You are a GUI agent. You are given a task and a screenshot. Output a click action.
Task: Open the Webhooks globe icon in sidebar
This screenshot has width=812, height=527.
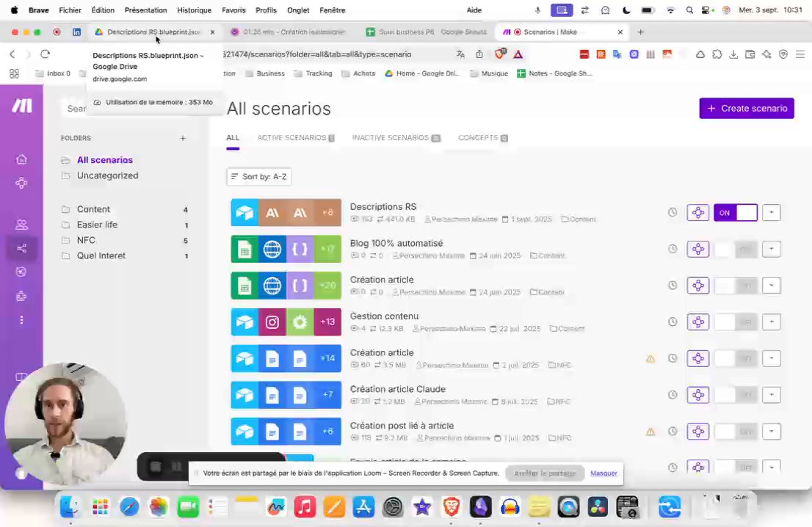[x=21, y=272]
